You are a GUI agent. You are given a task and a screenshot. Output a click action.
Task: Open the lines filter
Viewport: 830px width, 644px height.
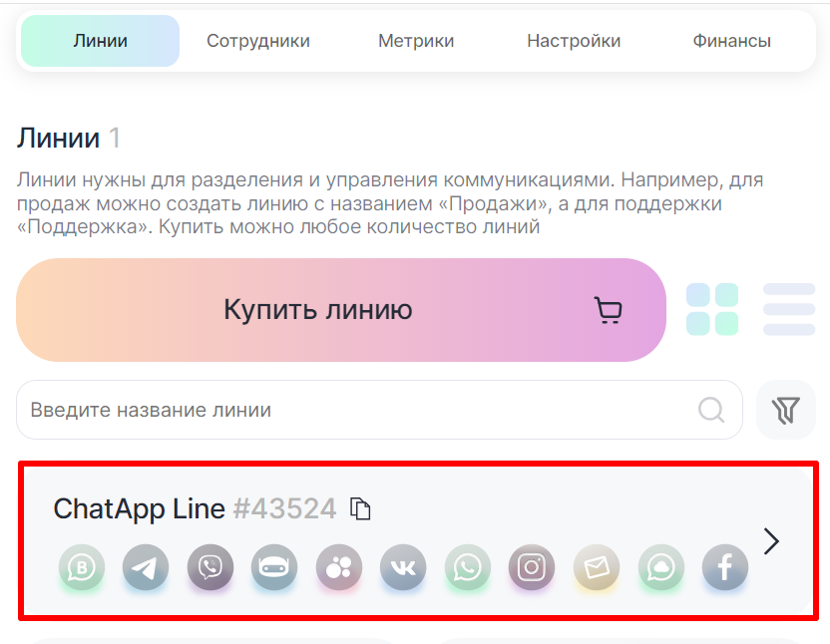click(x=786, y=410)
